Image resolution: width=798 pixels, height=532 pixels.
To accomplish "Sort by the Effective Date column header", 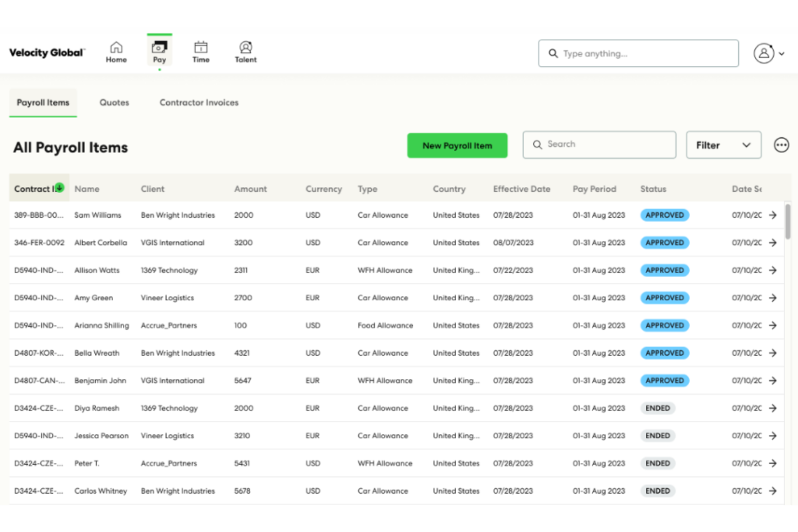I will (521, 189).
